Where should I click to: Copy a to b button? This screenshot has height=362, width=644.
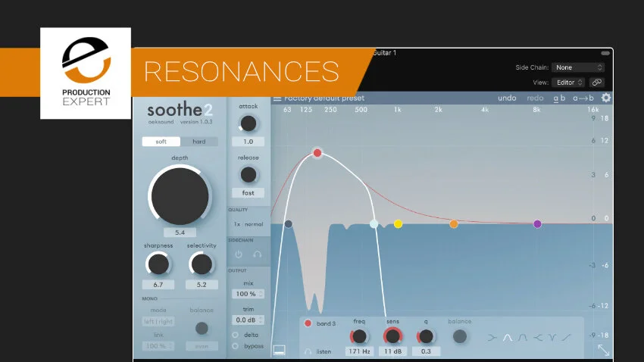(x=583, y=98)
